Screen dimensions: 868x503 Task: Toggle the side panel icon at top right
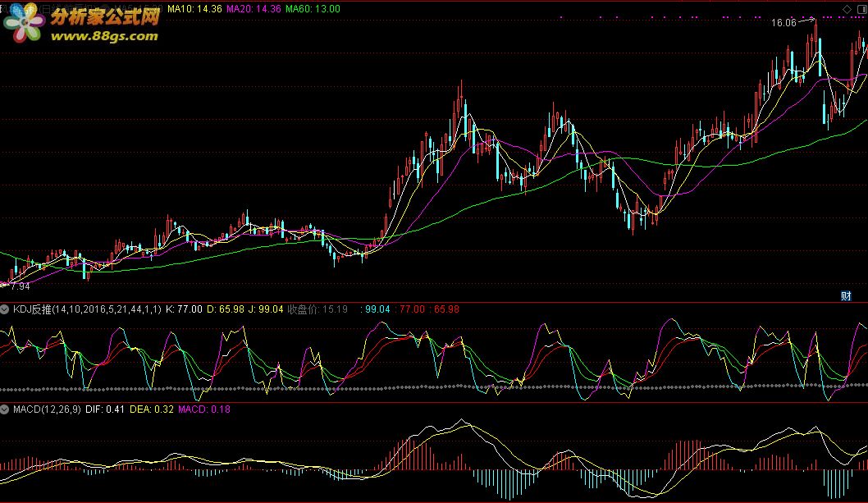862,9
